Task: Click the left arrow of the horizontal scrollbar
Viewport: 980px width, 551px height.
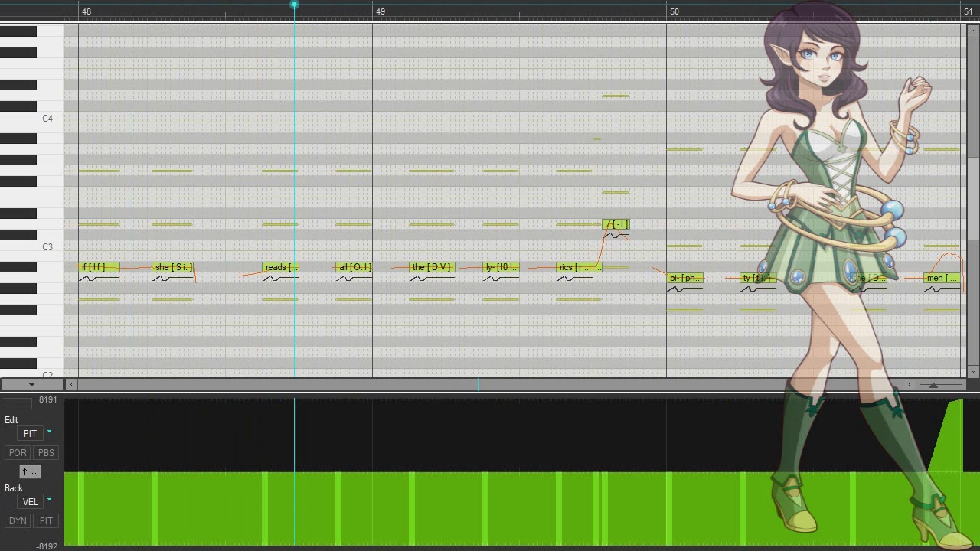Action: 71,385
